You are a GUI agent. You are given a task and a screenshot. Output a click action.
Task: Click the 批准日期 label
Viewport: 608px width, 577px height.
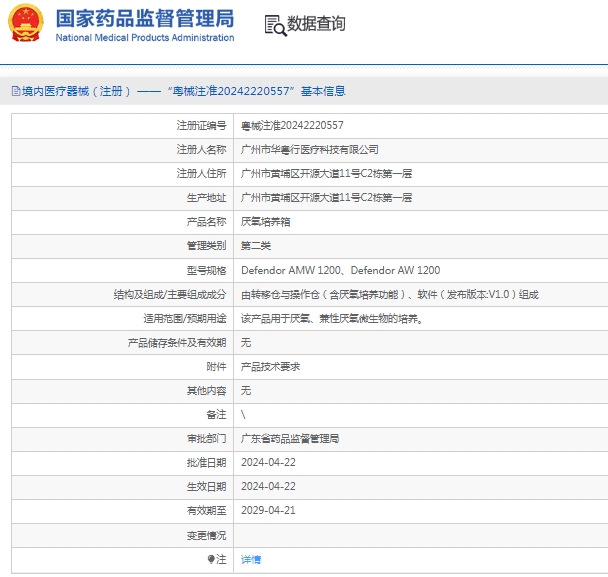(206, 463)
